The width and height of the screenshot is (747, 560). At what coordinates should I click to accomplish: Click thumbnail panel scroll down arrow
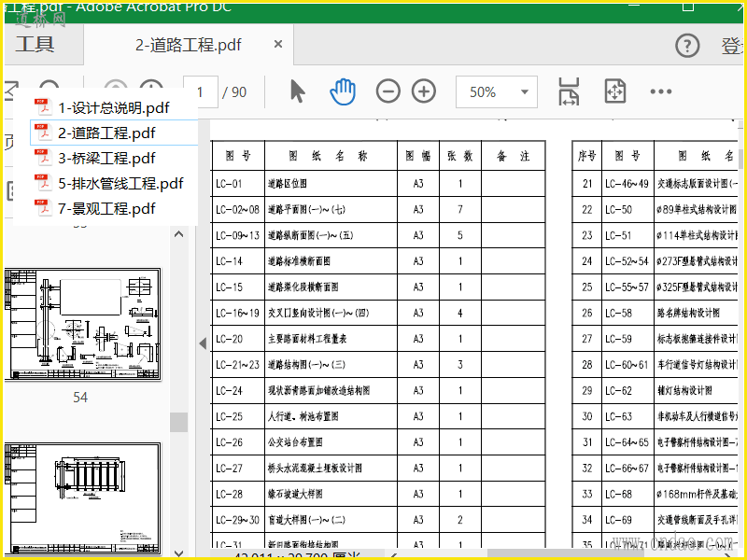point(179,553)
